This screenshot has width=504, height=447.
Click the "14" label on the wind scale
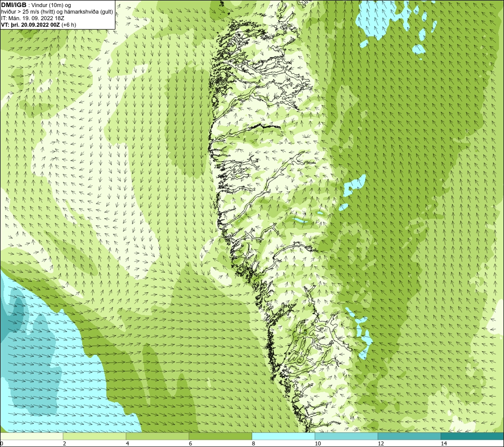click(444, 444)
